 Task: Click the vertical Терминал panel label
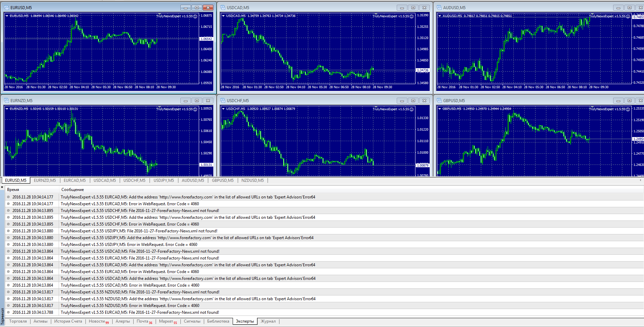2,316
